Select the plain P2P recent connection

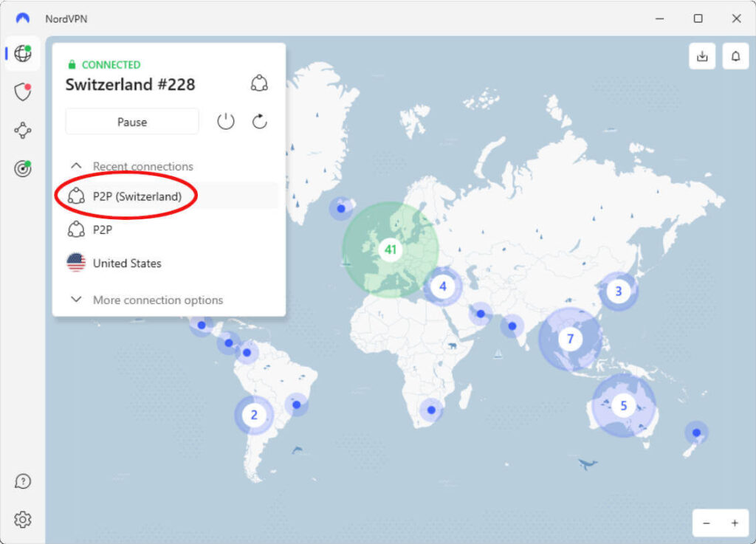tap(171, 230)
